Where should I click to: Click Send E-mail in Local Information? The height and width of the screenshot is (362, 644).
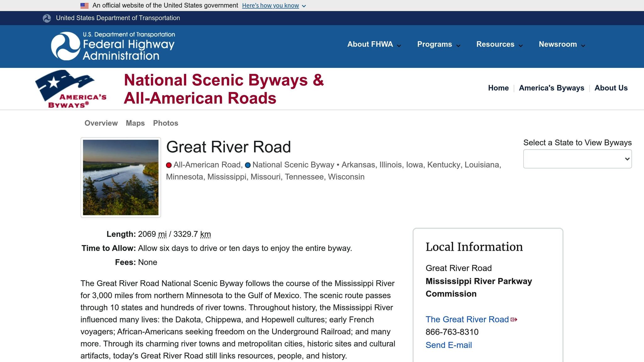(449, 345)
